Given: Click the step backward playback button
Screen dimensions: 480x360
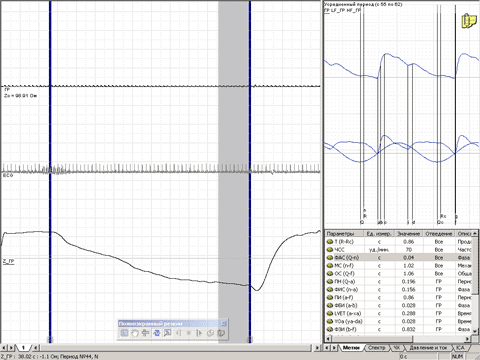Looking at the screenshot, I should 178,333.
